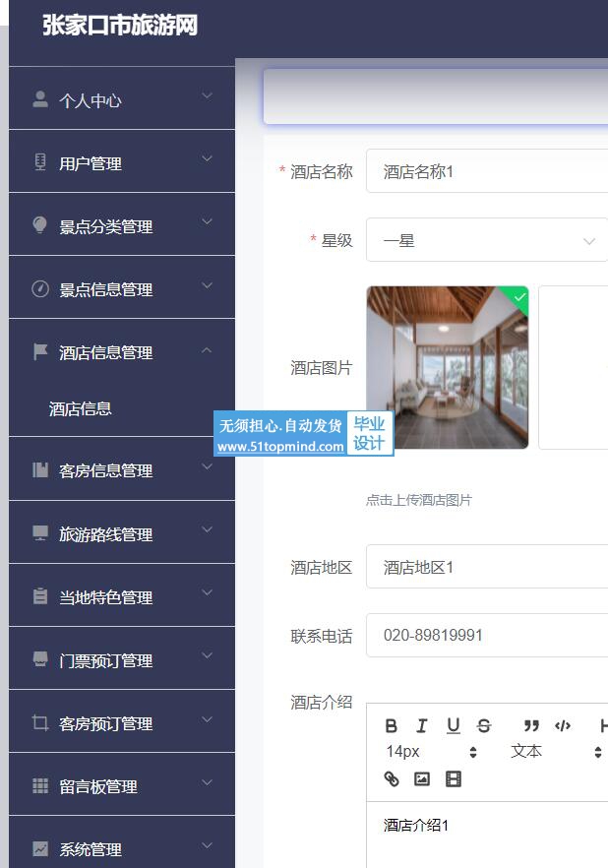
Task: Open the 星级 star level dropdown
Action: [x=487, y=240]
